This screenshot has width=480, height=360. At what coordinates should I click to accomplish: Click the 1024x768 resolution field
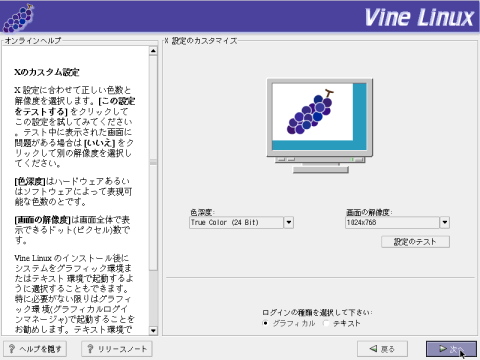392,222
